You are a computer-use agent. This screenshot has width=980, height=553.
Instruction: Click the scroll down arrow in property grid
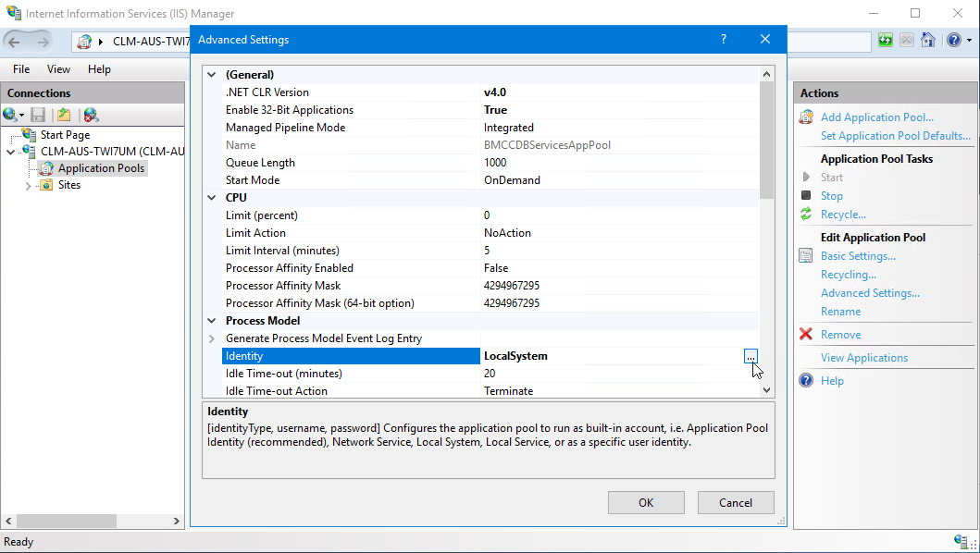[x=767, y=390]
